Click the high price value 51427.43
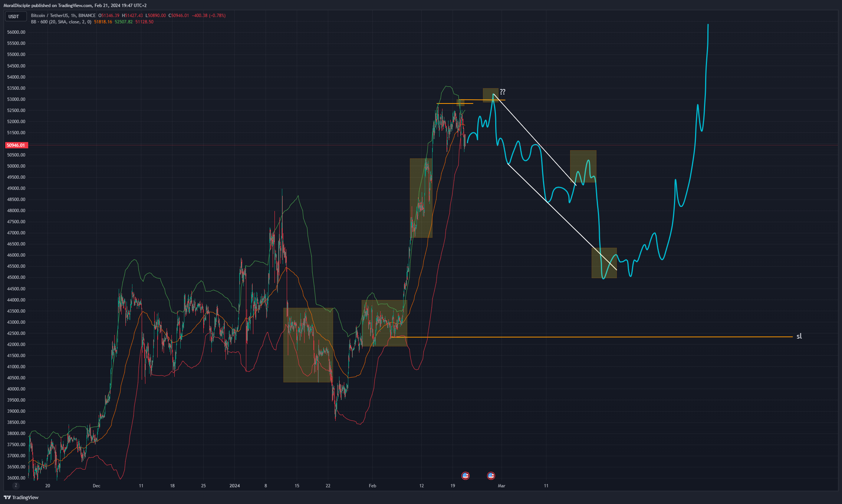The height and width of the screenshot is (504, 842). [134, 16]
